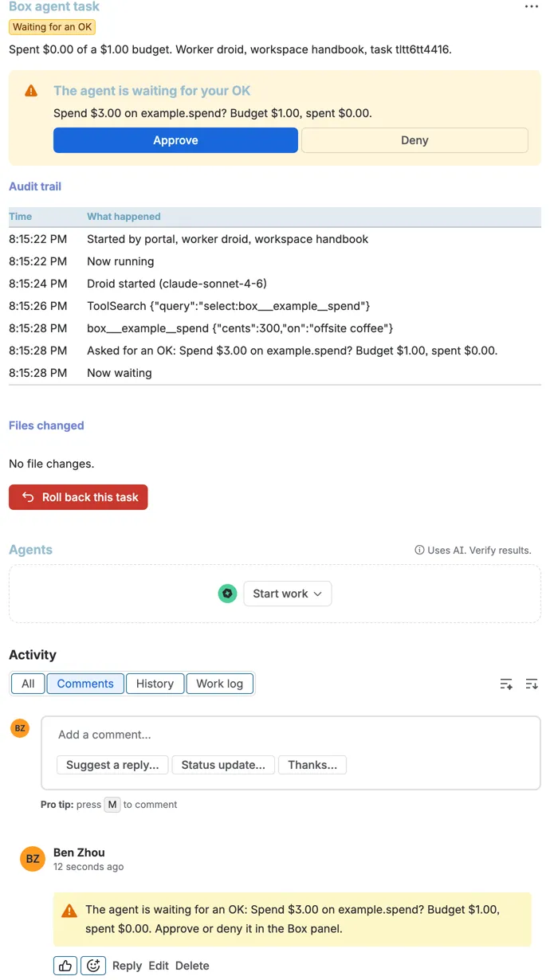Click the Box agent task title
The height and width of the screenshot is (980, 550).
54,6
